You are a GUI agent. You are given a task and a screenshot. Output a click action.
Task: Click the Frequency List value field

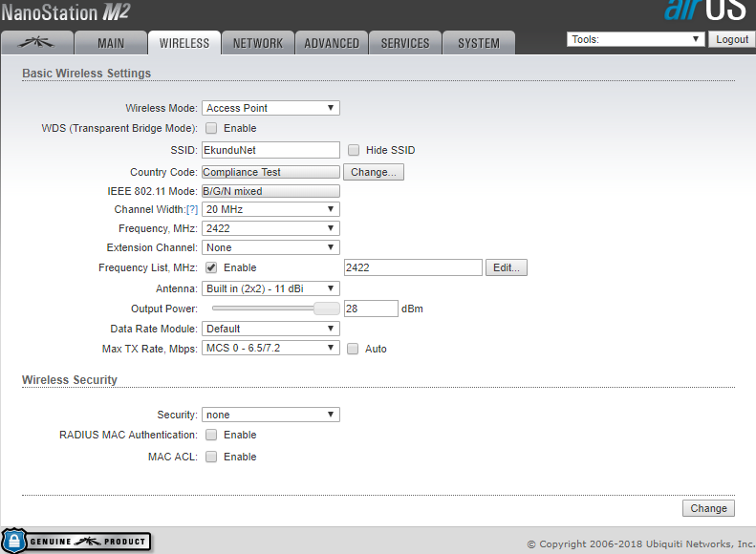[413, 267]
